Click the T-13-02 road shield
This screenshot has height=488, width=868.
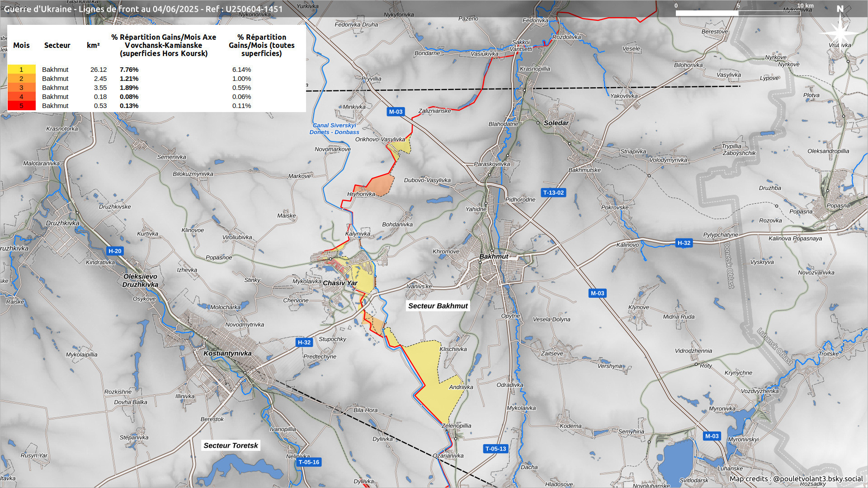pos(553,192)
